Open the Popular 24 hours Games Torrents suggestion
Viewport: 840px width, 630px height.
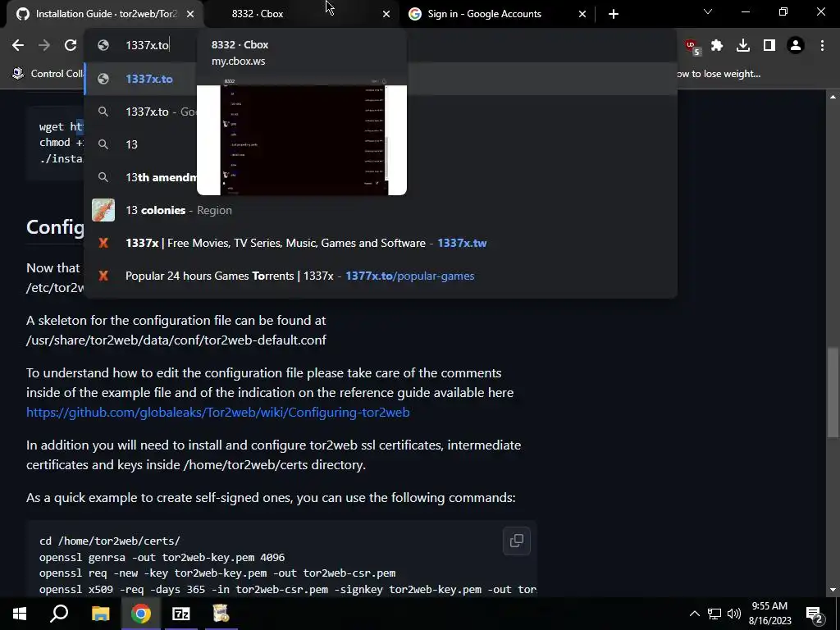tap(381, 276)
